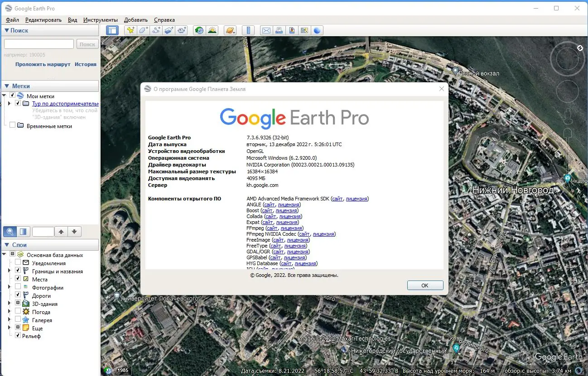The width and height of the screenshot is (588, 376).
Task: Select the Add Placemark tool
Action: 130,30
